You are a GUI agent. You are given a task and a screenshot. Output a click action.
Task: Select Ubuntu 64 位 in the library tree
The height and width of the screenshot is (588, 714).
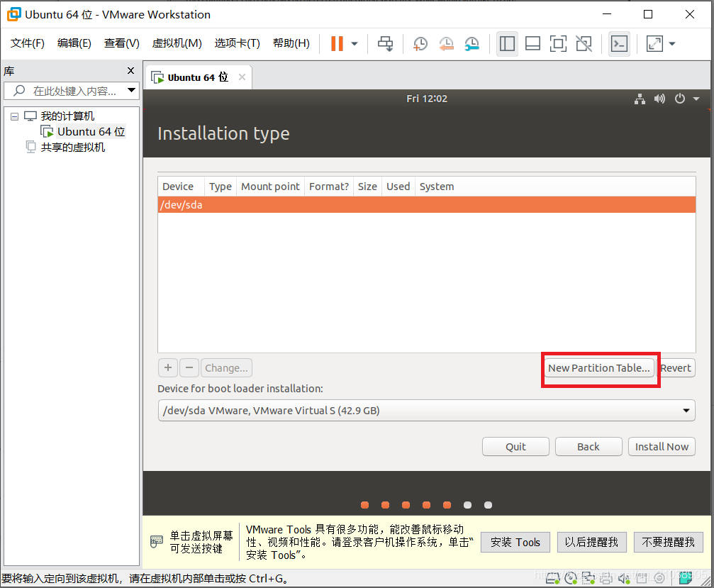click(91, 132)
